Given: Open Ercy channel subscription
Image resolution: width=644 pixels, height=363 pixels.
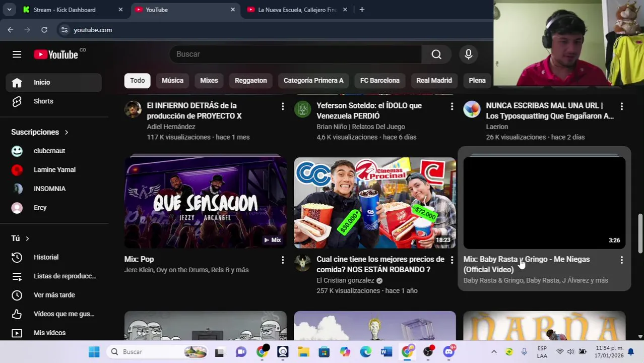Looking at the screenshot, I should [54, 208].
